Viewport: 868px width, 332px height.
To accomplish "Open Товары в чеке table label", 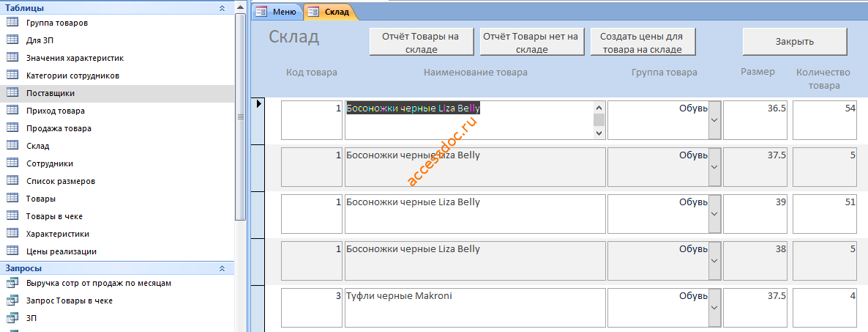I will tap(54, 216).
